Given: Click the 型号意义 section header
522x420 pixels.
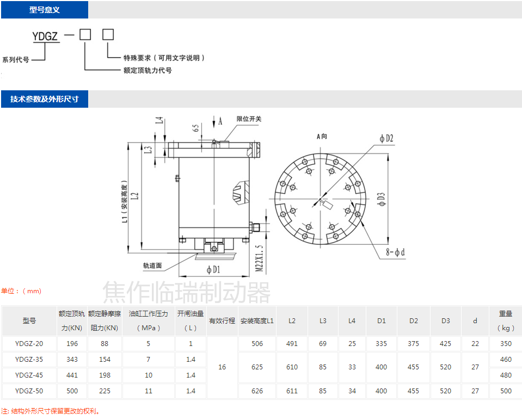Looking at the screenshot, I should point(44,9).
